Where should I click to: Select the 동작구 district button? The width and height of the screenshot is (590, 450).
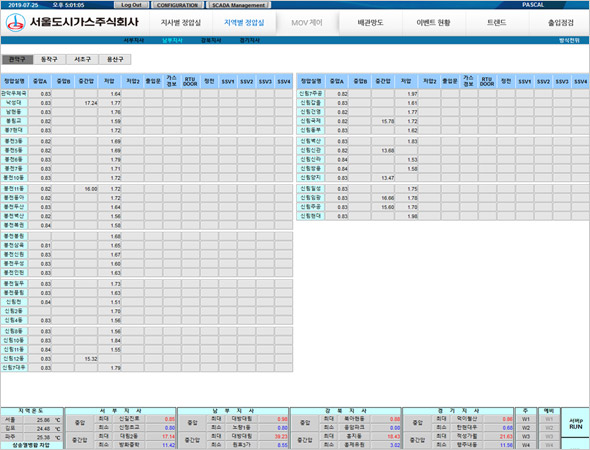(49, 59)
